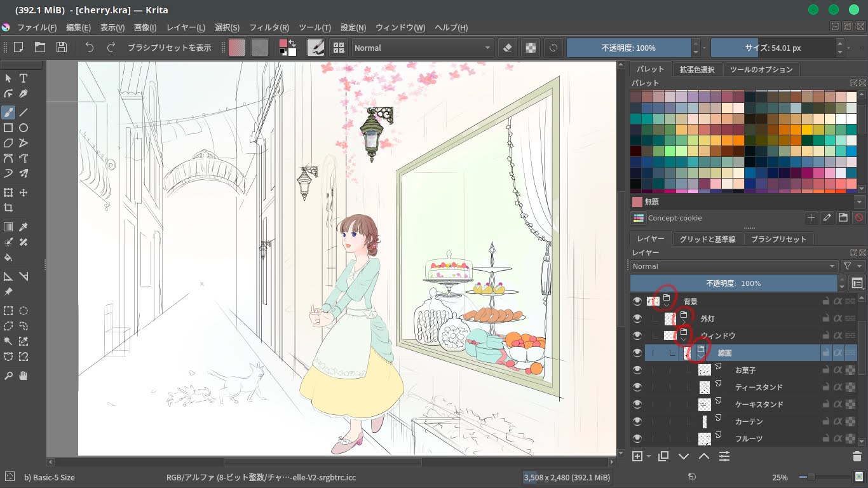868x488 pixels.
Task: Select the Zoom magnifier tool
Action: 8,376
